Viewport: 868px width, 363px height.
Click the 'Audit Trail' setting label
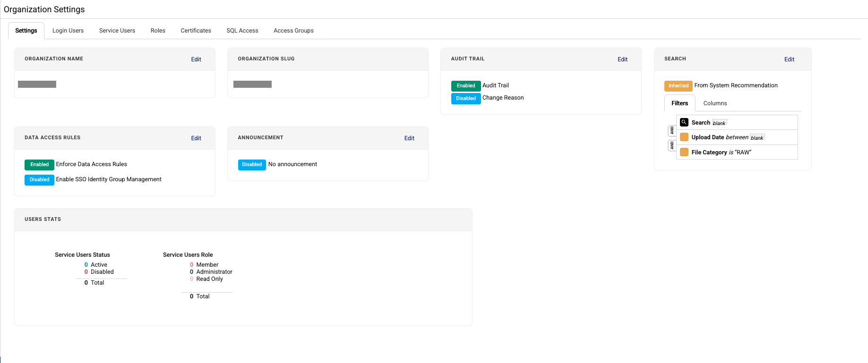coord(496,85)
